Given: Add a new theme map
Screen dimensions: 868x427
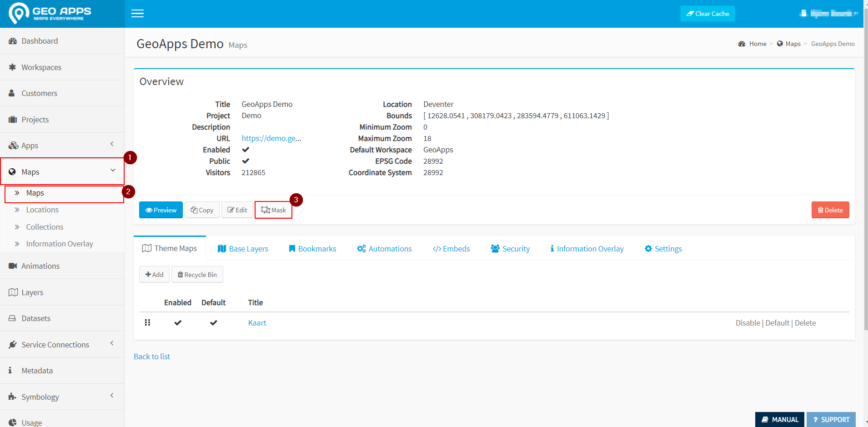Looking at the screenshot, I should coord(154,275).
